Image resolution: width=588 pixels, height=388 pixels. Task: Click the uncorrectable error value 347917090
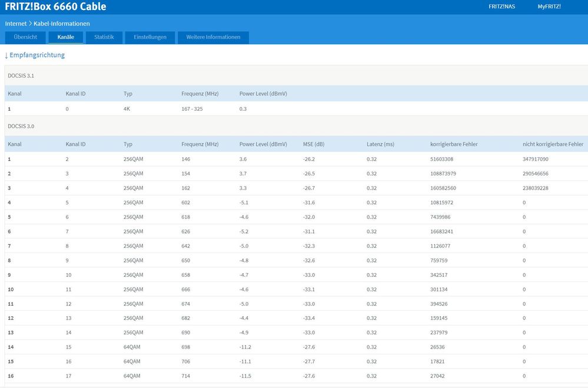(x=535, y=159)
